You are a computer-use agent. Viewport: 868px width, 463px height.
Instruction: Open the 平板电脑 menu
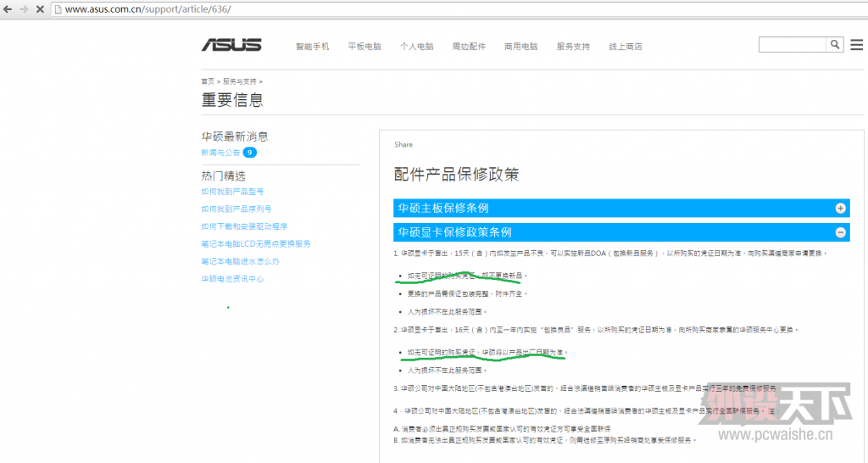point(364,47)
